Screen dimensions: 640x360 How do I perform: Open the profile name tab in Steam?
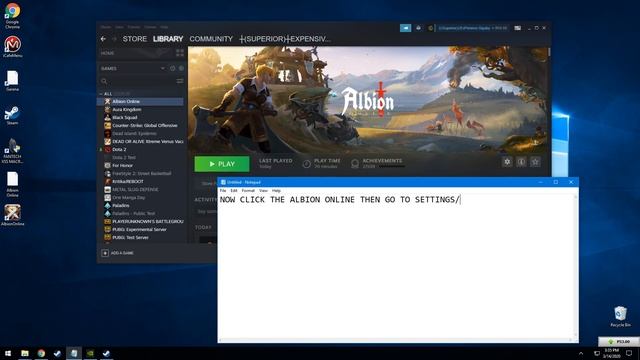coord(285,39)
